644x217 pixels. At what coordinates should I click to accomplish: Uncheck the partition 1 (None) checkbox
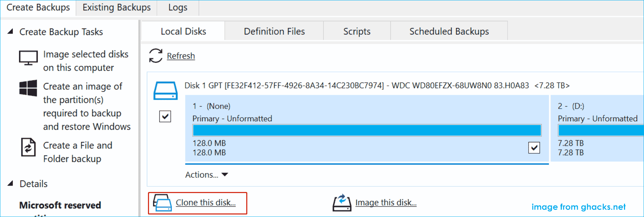point(534,148)
